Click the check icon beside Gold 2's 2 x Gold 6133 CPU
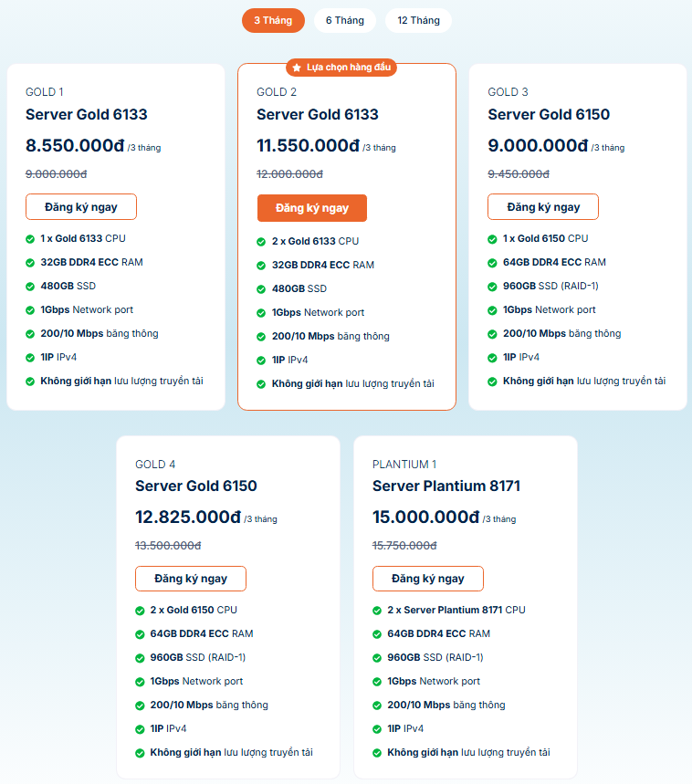 (x=262, y=242)
